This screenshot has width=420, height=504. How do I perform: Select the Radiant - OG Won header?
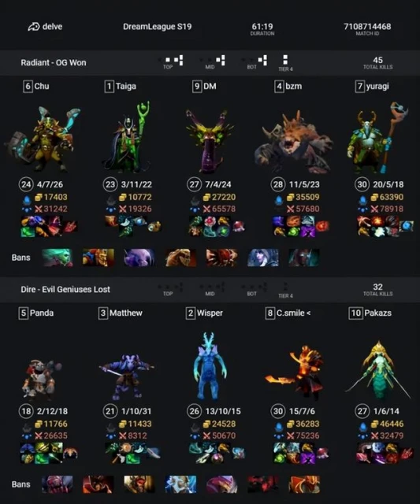pos(54,62)
